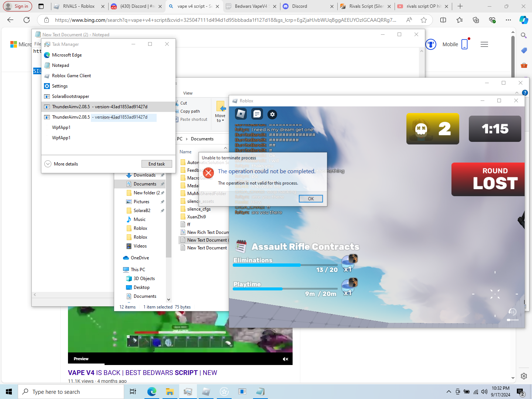Sort by Name column header in Explorer
This screenshot has width=532, height=399.
coord(185,152)
